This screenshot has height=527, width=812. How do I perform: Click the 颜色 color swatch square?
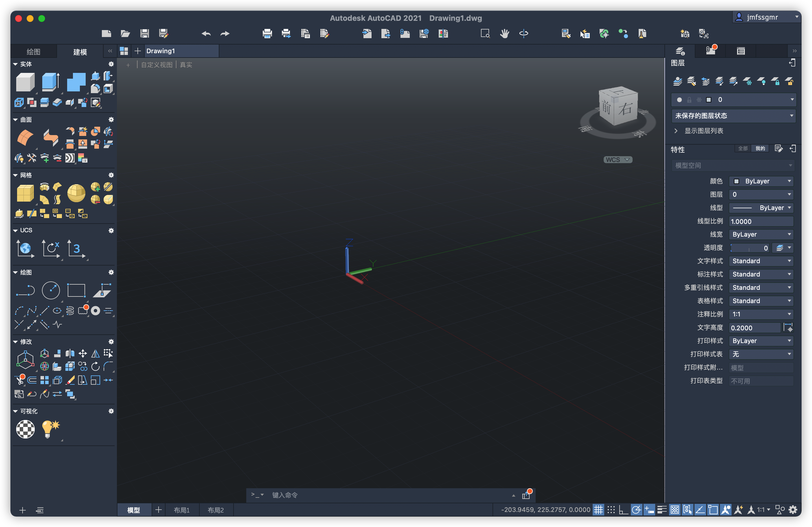[736, 181]
